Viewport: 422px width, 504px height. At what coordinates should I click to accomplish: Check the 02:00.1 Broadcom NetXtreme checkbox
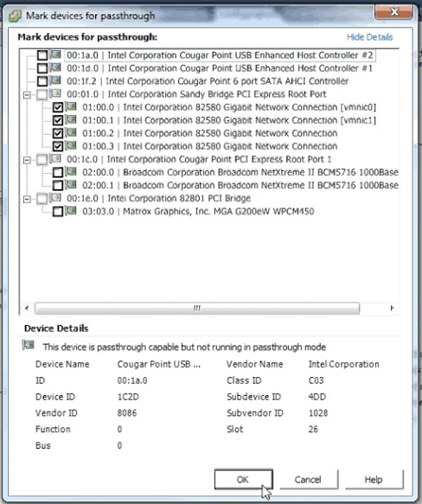[x=58, y=186]
